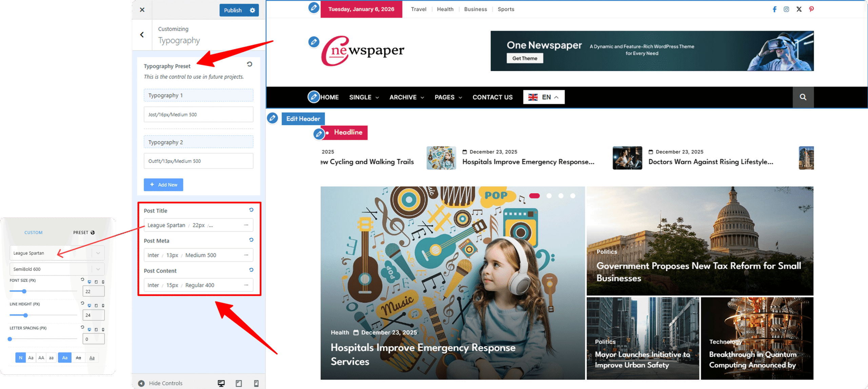
Task: Click the edit pencil beside the logo
Action: pos(314,42)
